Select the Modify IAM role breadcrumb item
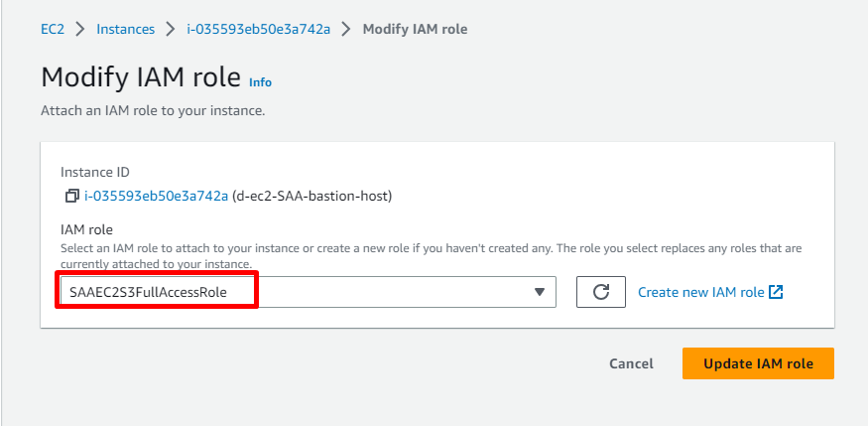The width and height of the screenshot is (868, 426). click(415, 30)
